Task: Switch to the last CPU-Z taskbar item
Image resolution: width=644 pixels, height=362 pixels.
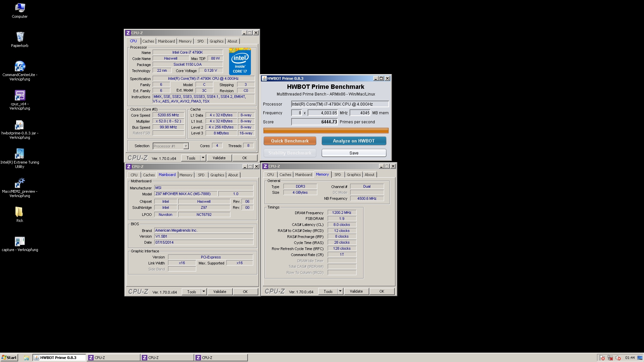Action: pos(221,358)
